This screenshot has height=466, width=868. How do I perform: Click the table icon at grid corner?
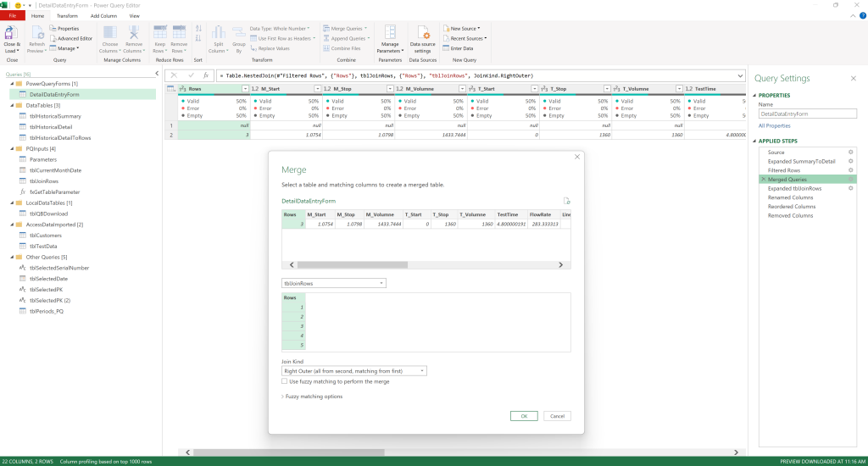coord(171,89)
